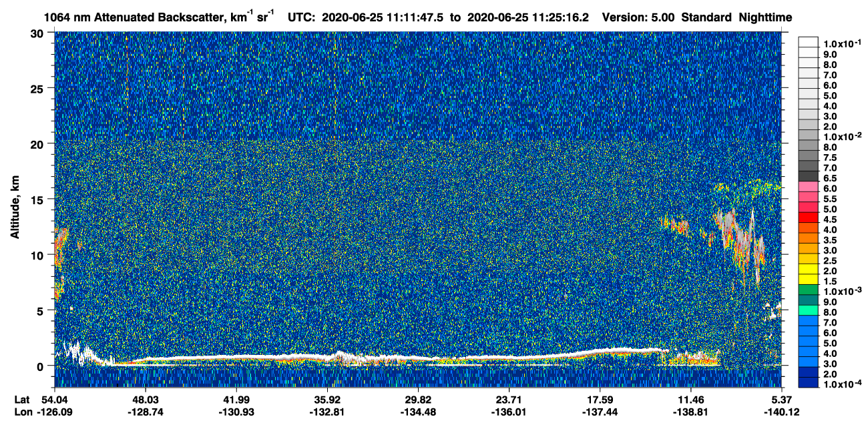The width and height of the screenshot is (868, 445).
Task: Click the bright mint-green colorbar swatch
Action: [808, 310]
